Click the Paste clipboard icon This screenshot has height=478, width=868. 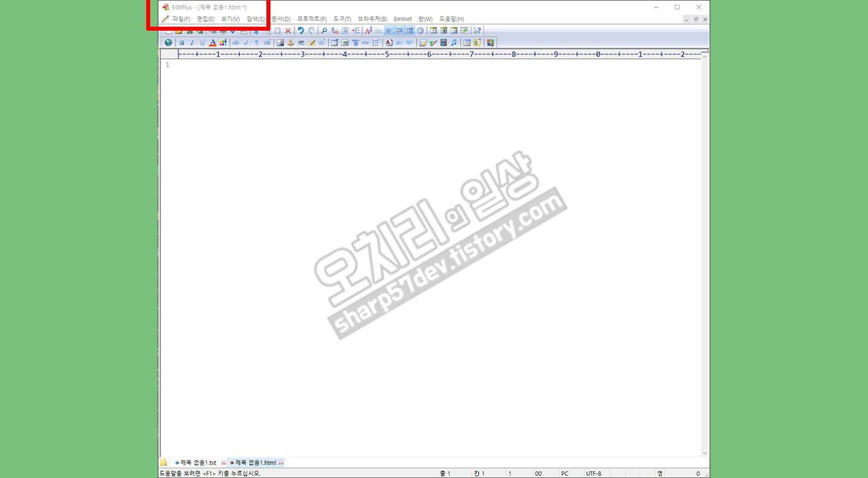point(278,31)
